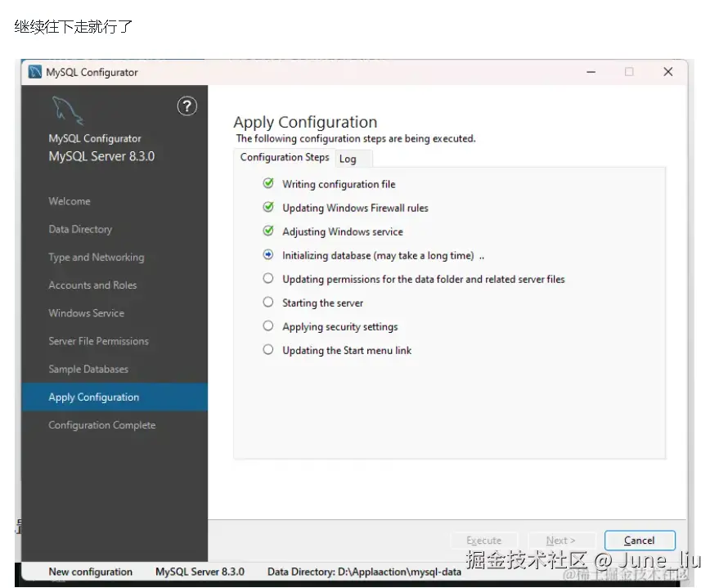This screenshot has width=719, height=588.
Task: Minimize the MySQL Configurator window
Action: 591,72
